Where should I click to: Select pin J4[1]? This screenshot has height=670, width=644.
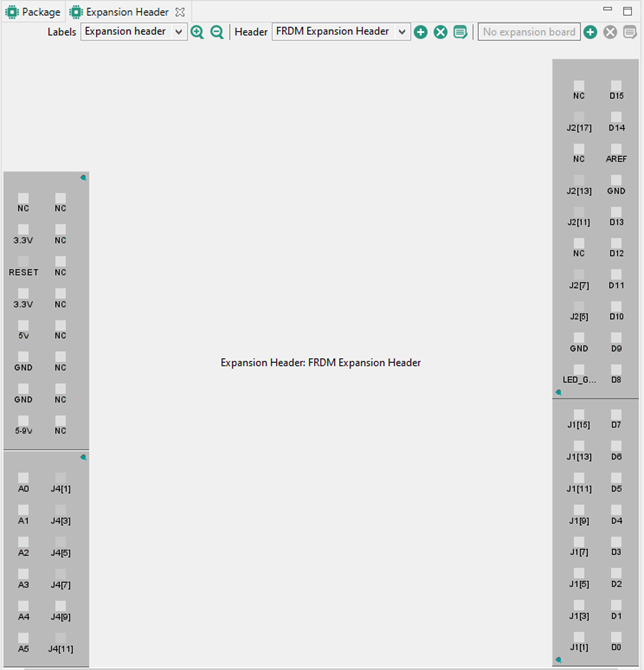(61, 478)
